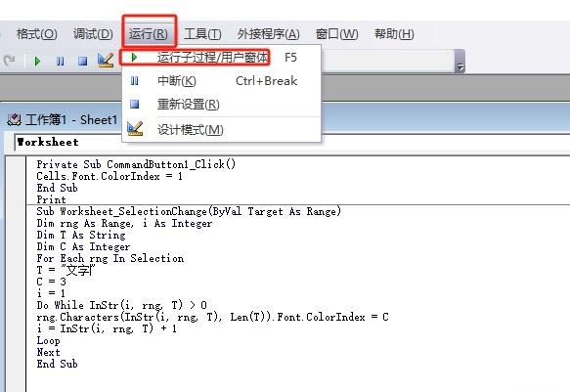This screenshot has width=570, height=392.
Task: Click the Redo arrow toolbar icon
Action: [x=9, y=61]
